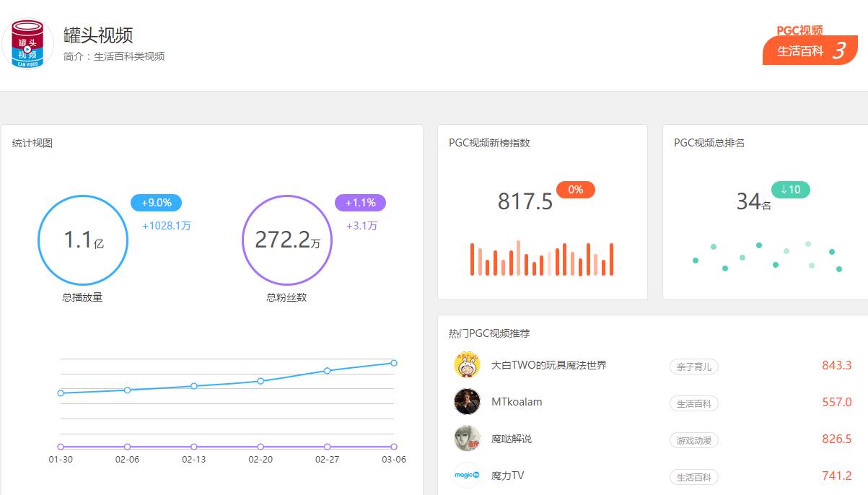
Task: Click the 罐头视频 channel title
Action: pos(98,35)
